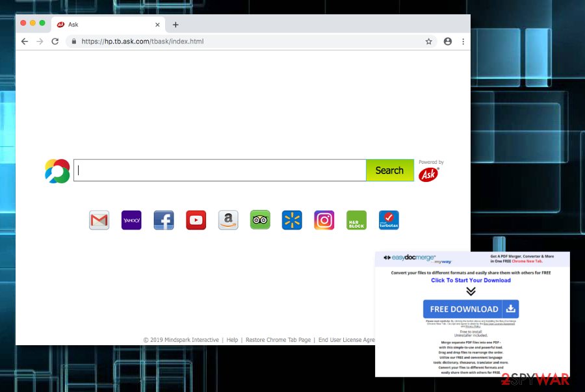This screenshot has width=585, height=392.
Task: Open the TripAdvisor owl shortcut icon
Action: 260,220
